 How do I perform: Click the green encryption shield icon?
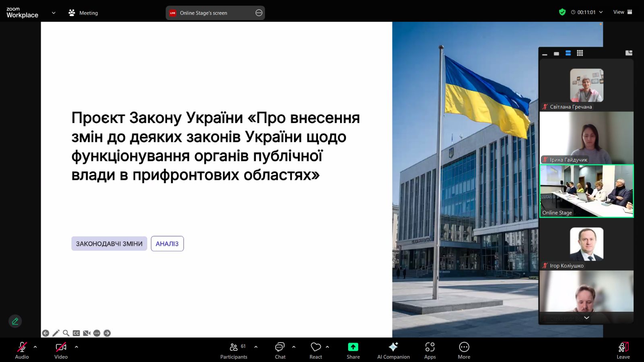pos(562,12)
